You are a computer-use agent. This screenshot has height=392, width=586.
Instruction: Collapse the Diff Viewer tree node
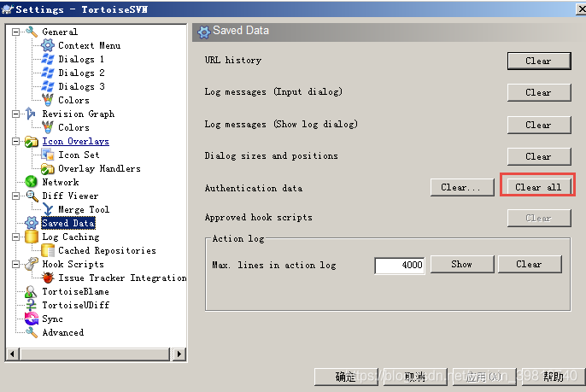tap(15, 196)
